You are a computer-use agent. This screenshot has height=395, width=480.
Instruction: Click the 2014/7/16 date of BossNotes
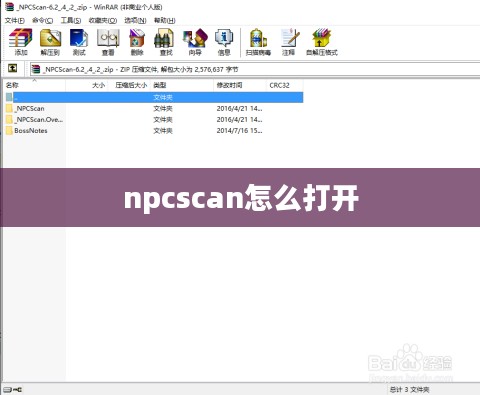pyautogui.click(x=239, y=130)
